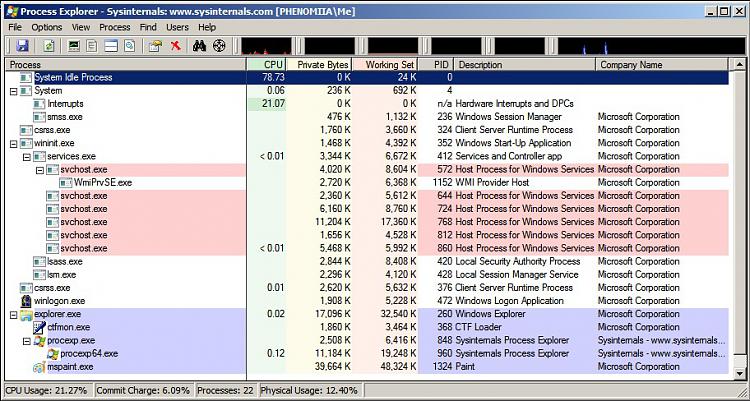750x401 pixels.
Task: Click the View DLLs/Handles toolbar icon
Action: click(x=129, y=46)
